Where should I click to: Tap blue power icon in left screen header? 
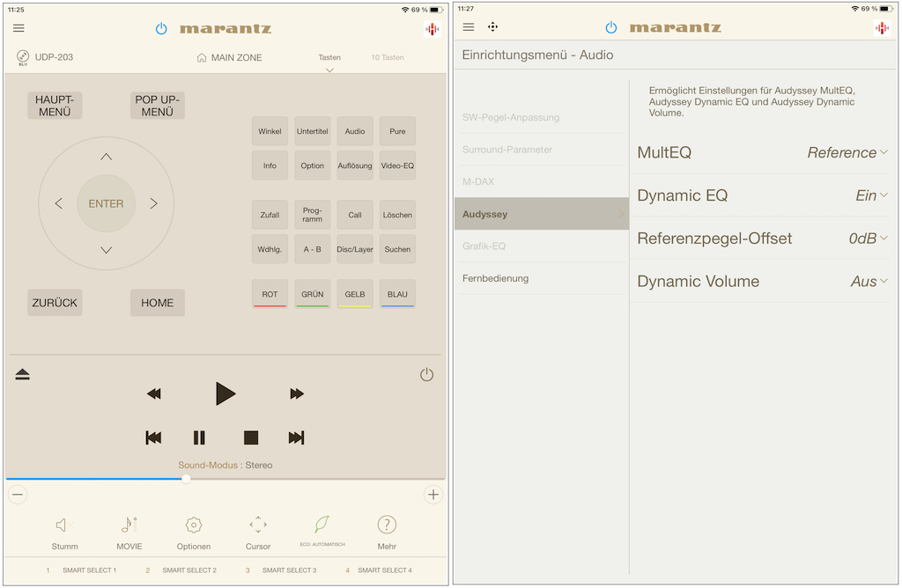tap(161, 28)
